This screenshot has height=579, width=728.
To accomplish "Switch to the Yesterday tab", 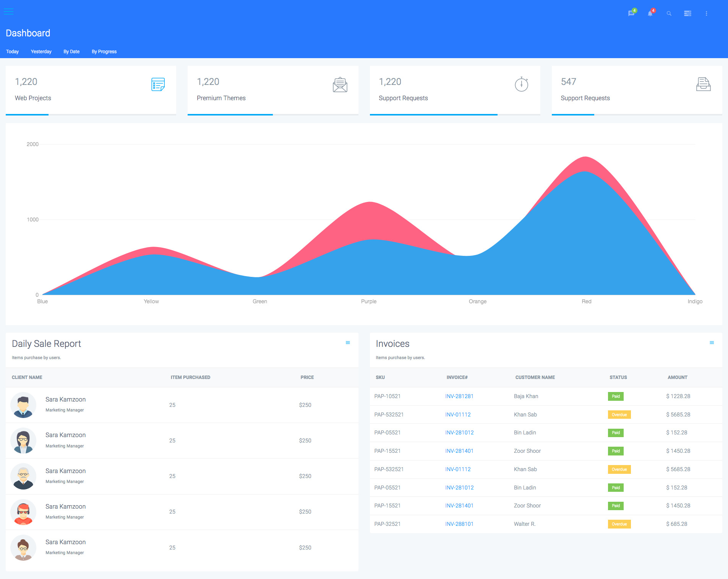I will (x=41, y=52).
